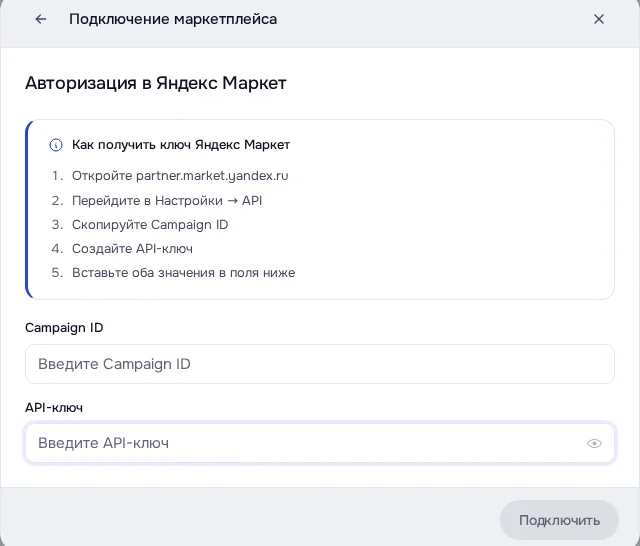640x546 pixels.
Task: Click the 'Campaign ID' field label
Action: tap(64, 328)
